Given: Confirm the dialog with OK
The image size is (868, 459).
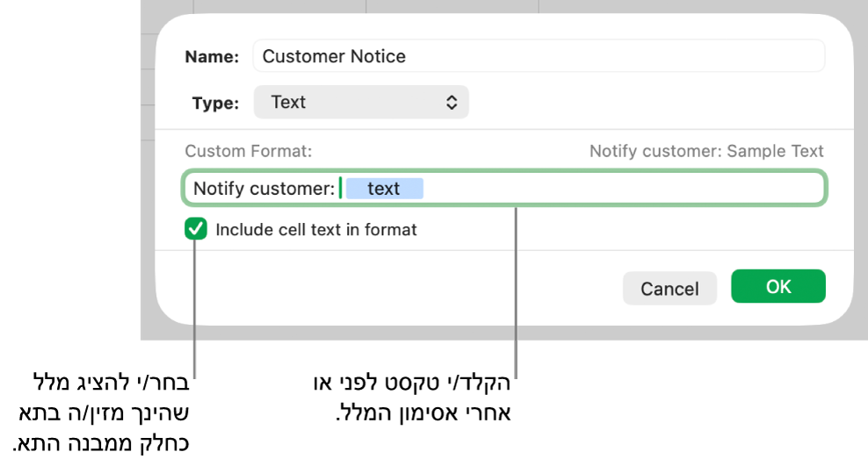Looking at the screenshot, I should coord(778,287).
